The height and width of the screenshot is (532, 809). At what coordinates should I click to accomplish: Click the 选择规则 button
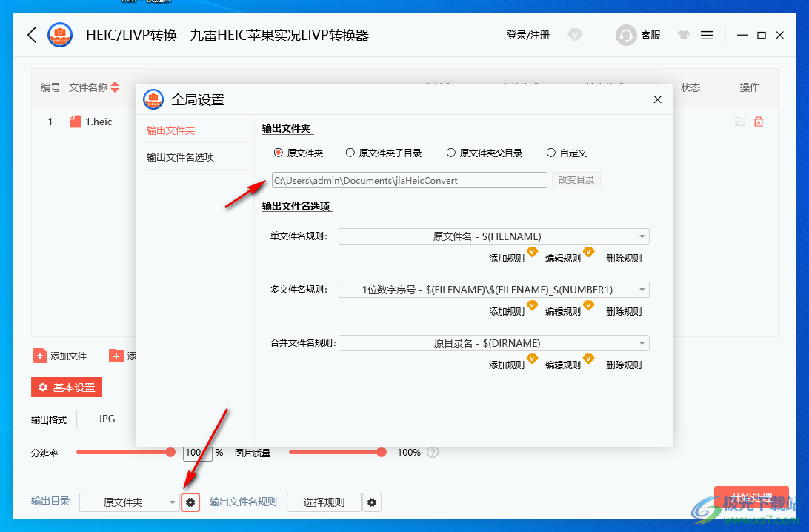coord(324,502)
